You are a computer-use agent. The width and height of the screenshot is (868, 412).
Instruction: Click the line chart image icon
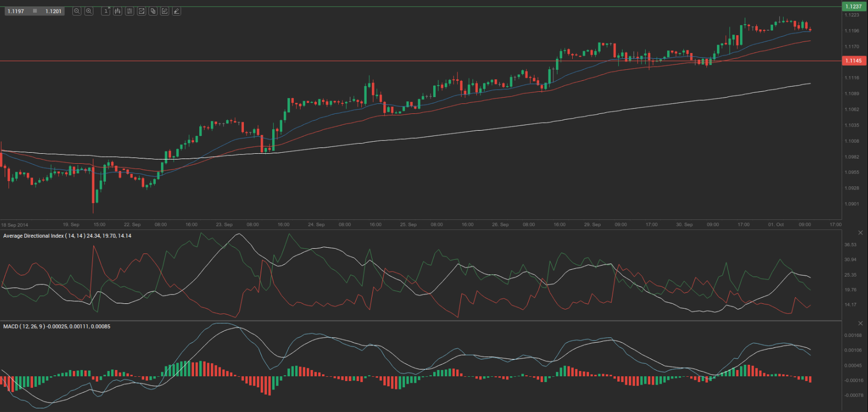141,11
